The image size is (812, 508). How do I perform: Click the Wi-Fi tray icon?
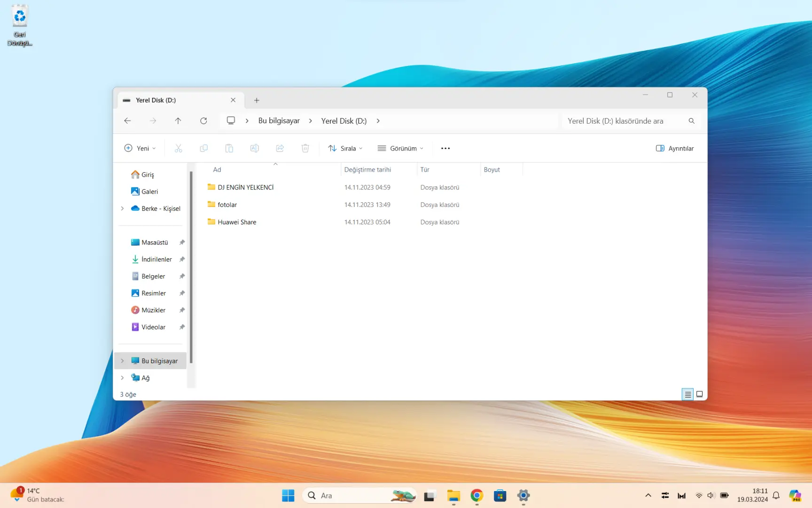(x=699, y=495)
